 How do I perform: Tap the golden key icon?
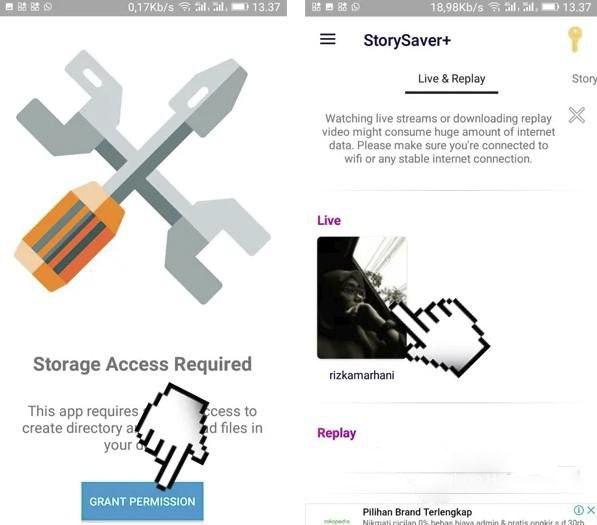(575, 39)
